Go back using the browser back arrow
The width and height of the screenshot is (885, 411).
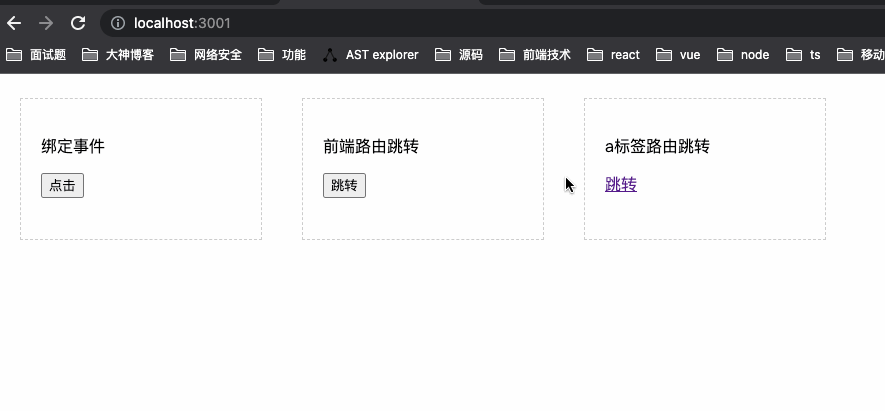click(14, 23)
